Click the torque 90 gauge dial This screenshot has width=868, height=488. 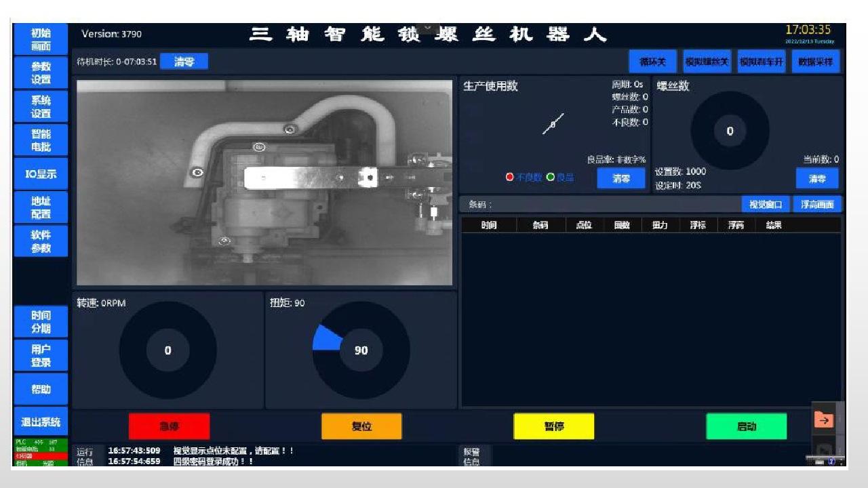click(x=361, y=350)
